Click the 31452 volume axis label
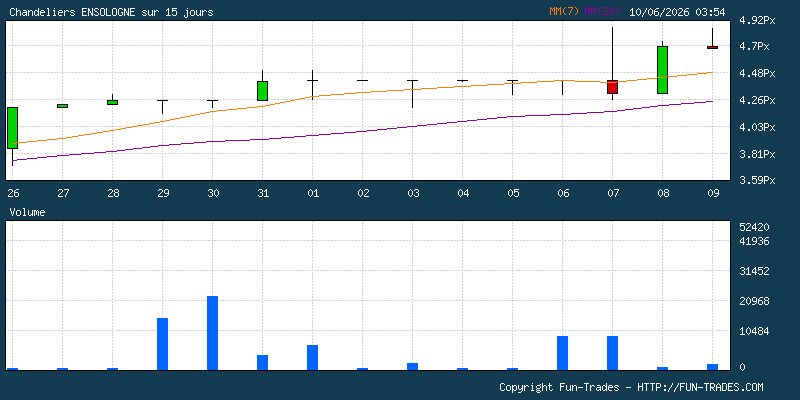800x400 pixels. coord(755,271)
